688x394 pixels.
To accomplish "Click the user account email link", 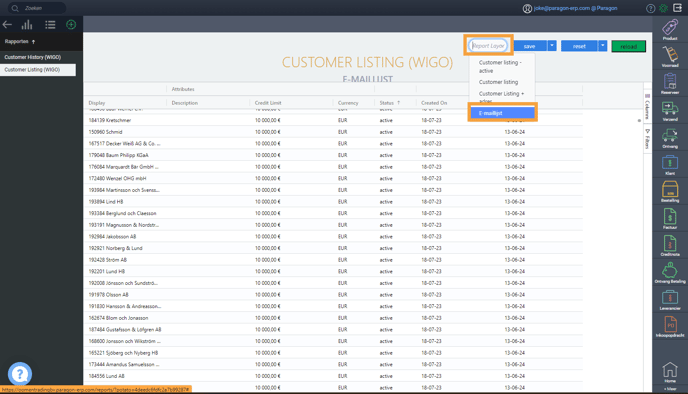I will [x=575, y=8].
